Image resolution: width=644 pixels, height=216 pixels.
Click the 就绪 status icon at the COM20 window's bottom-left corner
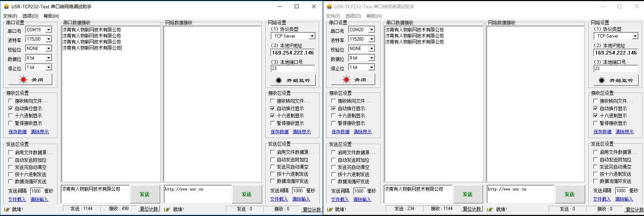point(330,209)
